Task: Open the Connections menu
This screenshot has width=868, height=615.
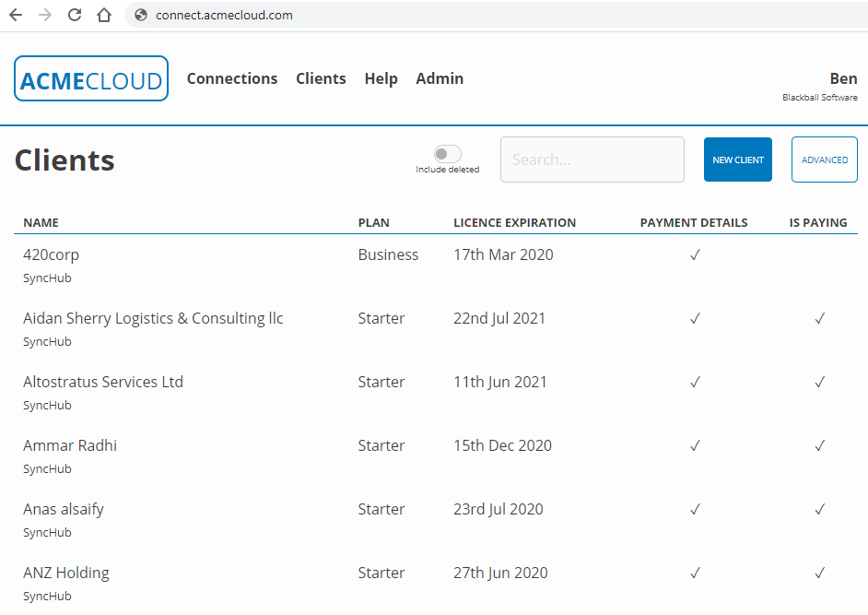Action: click(232, 79)
